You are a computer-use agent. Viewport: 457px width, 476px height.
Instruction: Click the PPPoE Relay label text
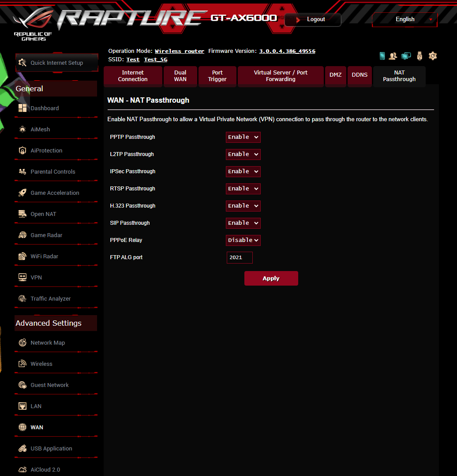126,240
